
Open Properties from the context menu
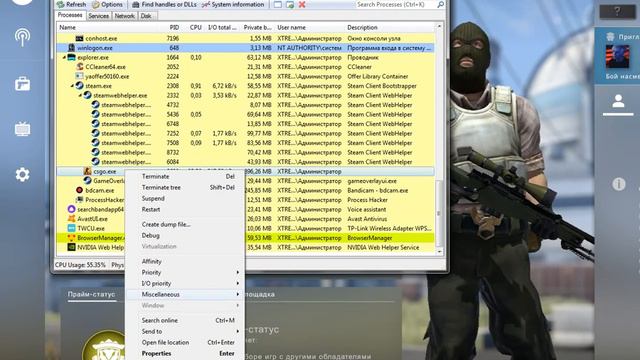185,353
